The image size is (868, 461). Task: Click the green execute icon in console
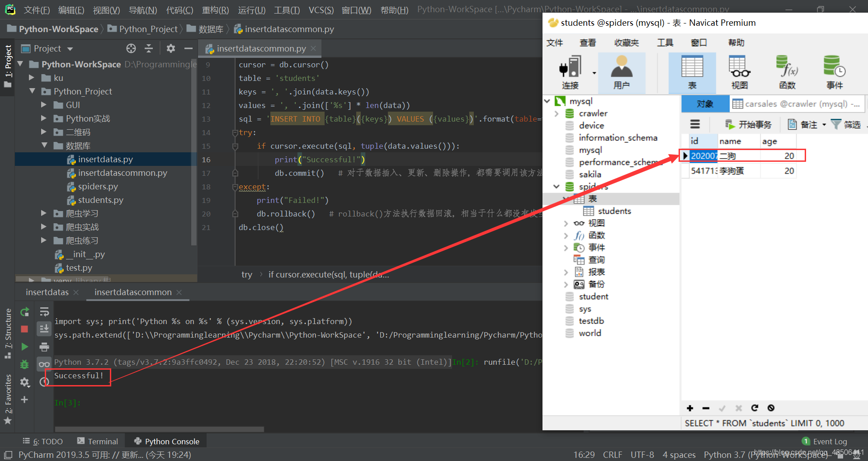click(x=25, y=347)
